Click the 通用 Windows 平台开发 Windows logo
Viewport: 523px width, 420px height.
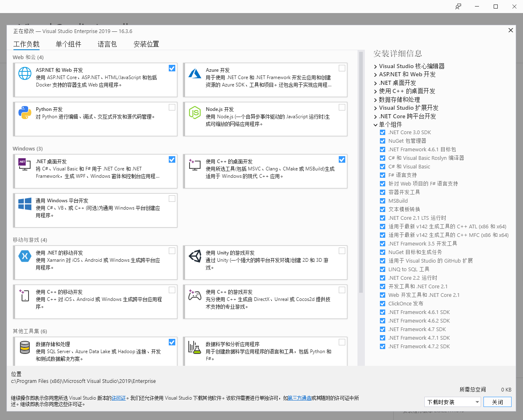(x=25, y=204)
